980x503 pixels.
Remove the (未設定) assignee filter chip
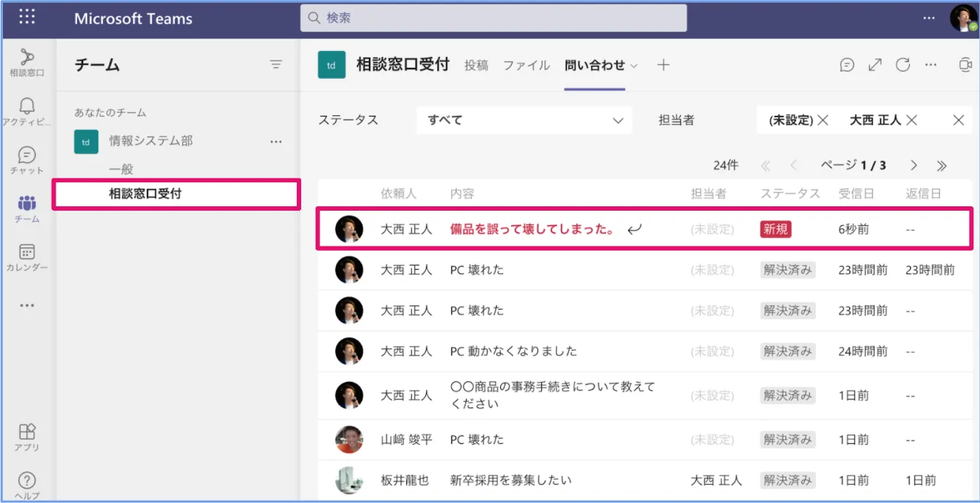(823, 120)
